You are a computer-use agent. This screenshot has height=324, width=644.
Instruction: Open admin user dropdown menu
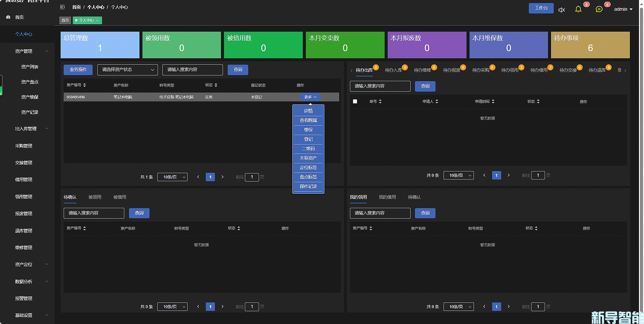click(x=623, y=9)
